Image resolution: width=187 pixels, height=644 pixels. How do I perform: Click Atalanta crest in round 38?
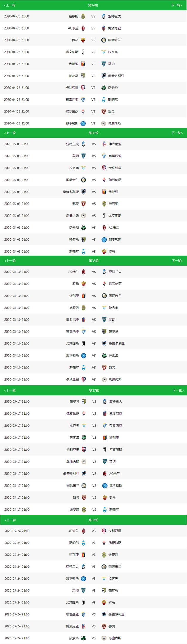pos(83,567)
